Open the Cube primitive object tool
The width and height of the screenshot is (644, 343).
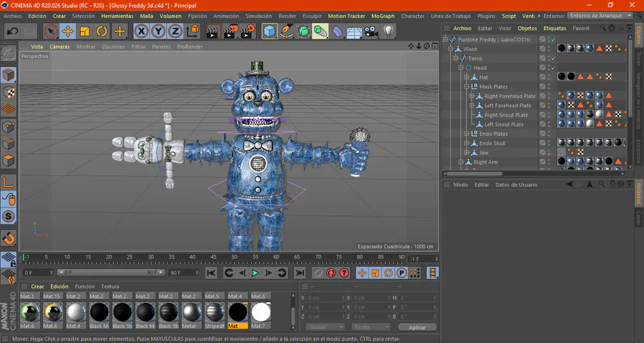pos(269,31)
